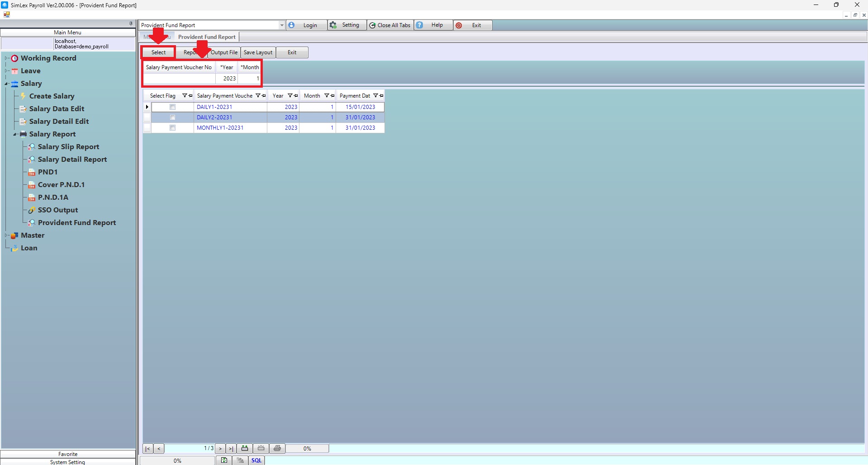Tick the checkbox for DAILY2-20231 row
Image resolution: width=868 pixels, height=465 pixels.
coord(172,117)
